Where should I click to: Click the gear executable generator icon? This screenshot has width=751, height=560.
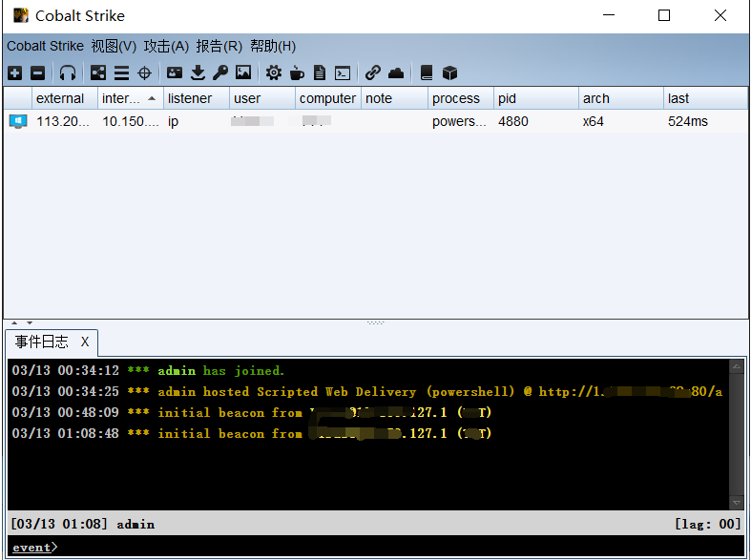pos(274,73)
